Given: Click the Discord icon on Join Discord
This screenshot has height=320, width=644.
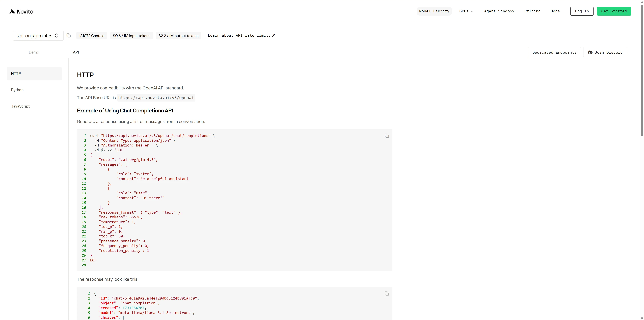Looking at the screenshot, I should (590, 52).
